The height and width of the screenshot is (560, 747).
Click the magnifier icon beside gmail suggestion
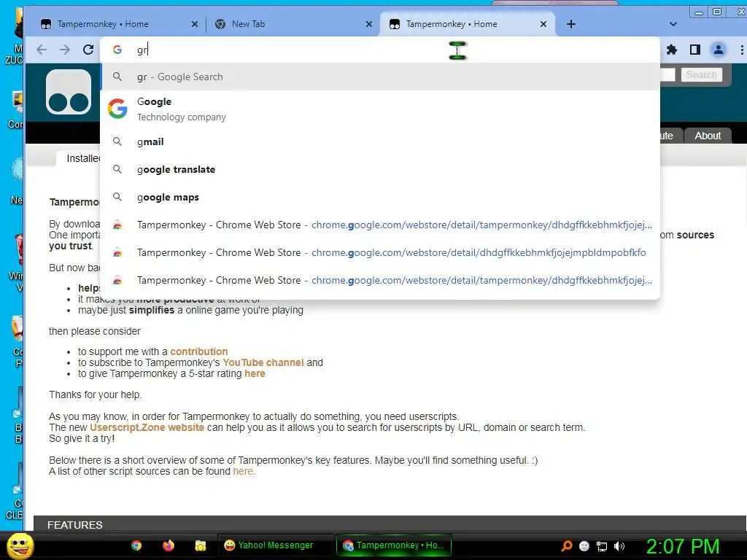click(x=117, y=141)
